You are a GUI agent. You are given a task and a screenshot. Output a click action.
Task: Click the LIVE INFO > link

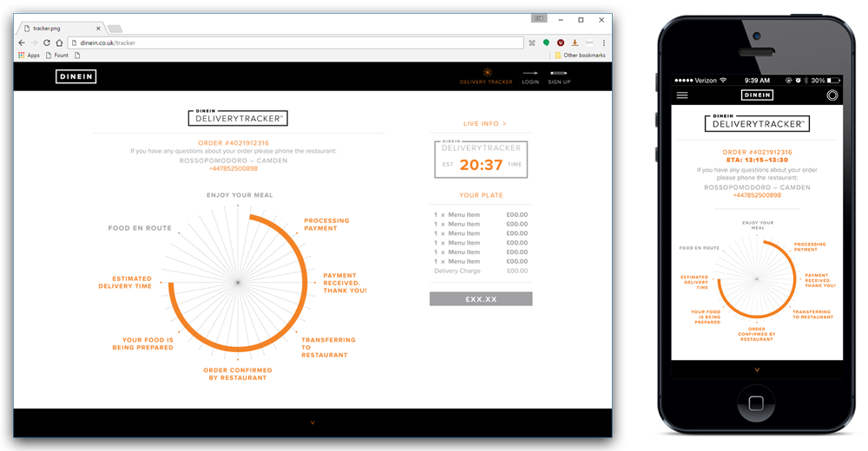pyautogui.click(x=484, y=124)
